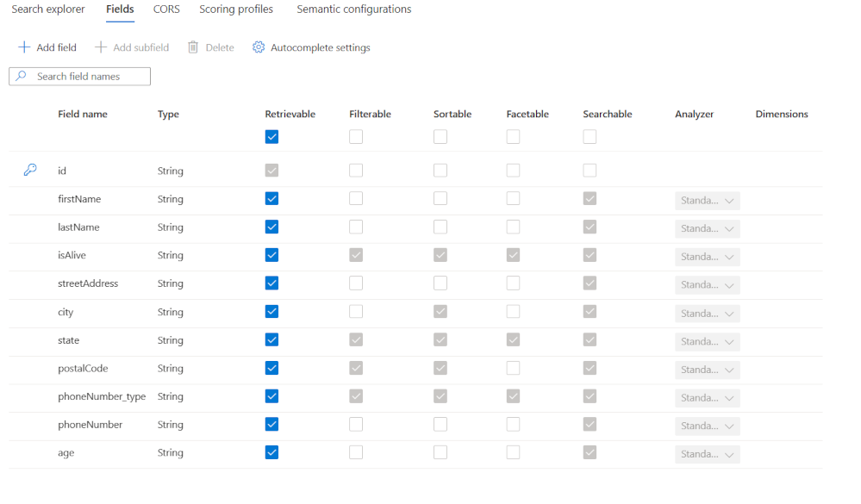Click the plus icon for Add field
861x504 pixels.
pos(24,47)
